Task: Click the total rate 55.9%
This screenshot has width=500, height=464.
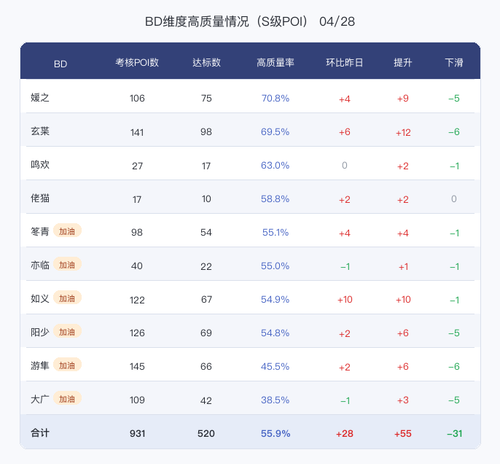Action: click(275, 433)
